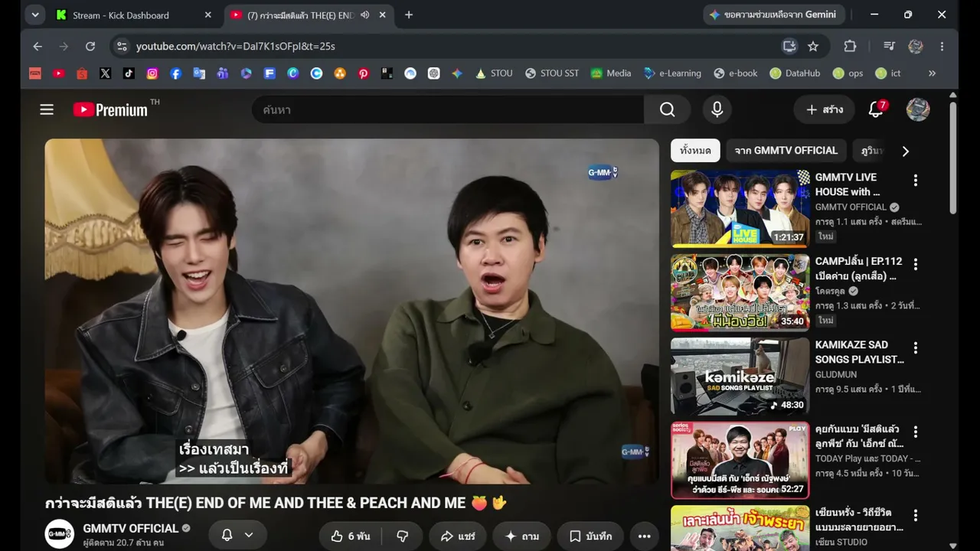This screenshot has height=551, width=980.
Task: Reload the current page
Action: point(90,46)
